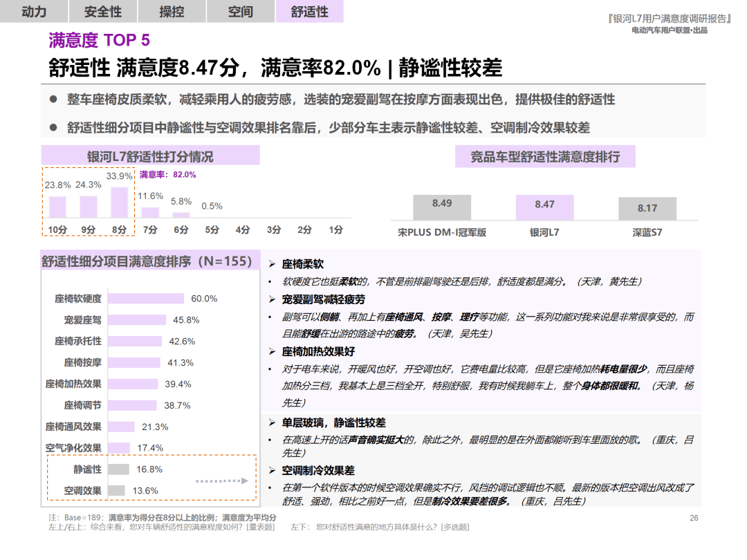Switch to the 动力 tab
This screenshot has height=560, width=747.
(x=34, y=12)
